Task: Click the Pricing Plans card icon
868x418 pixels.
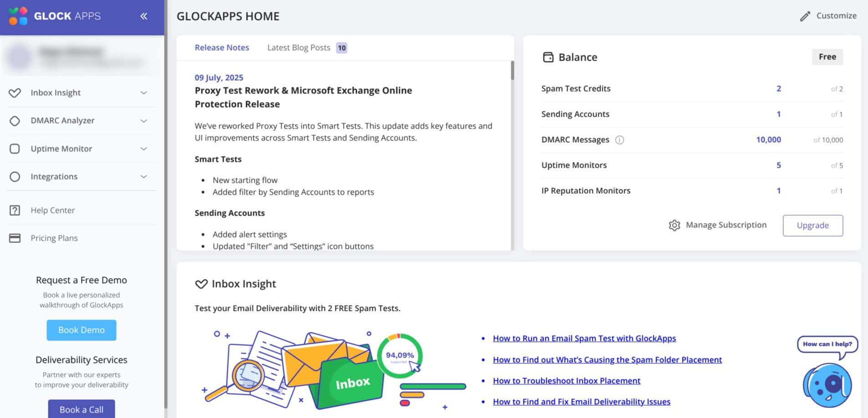Action: 15,238
